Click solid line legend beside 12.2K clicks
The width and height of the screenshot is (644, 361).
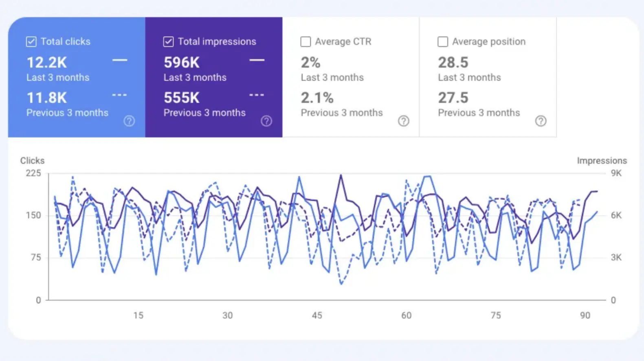tap(120, 60)
